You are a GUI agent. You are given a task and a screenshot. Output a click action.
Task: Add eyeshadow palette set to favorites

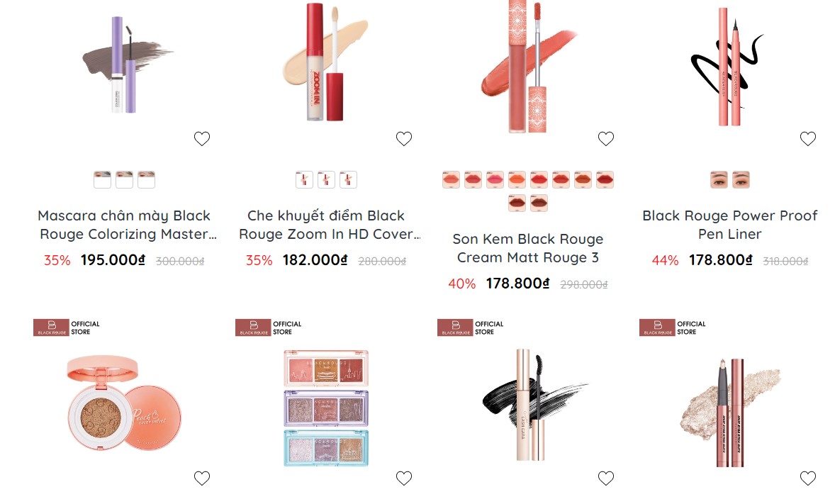pos(403,478)
